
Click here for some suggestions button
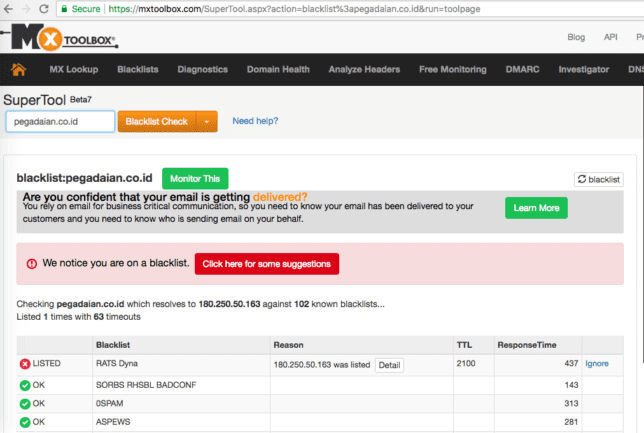(267, 263)
